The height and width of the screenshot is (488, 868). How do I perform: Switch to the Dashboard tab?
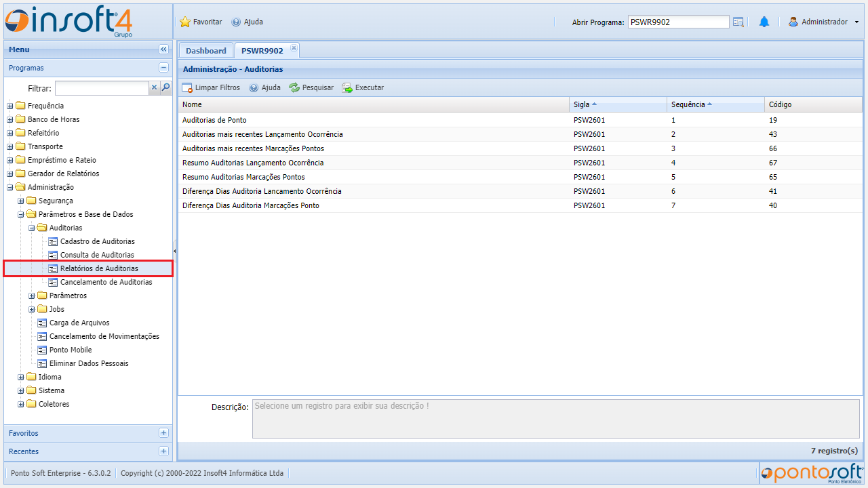click(x=205, y=51)
